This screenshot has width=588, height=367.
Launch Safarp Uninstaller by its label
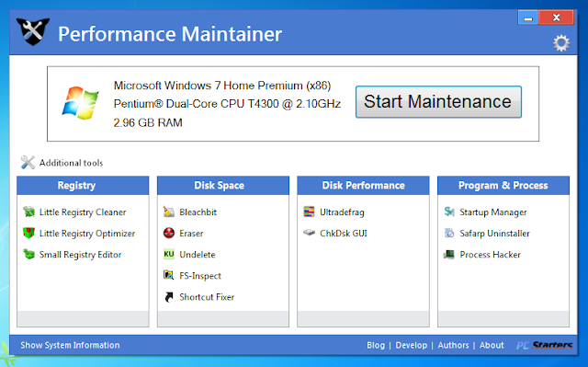pos(494,234)
